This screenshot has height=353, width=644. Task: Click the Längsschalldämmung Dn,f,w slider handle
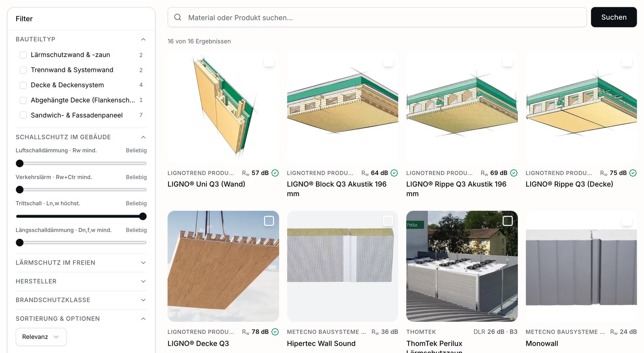click(x=20, y=243)
